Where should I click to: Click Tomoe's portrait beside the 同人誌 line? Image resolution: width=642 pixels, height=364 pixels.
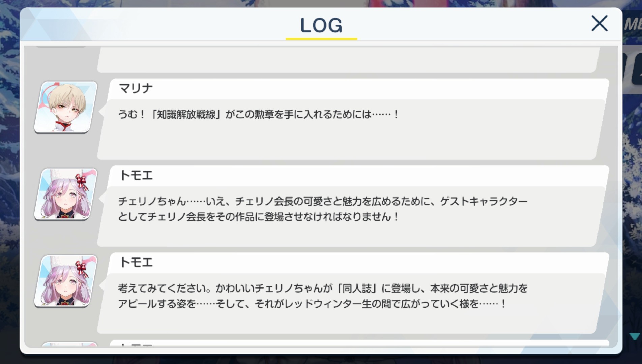click(x=66, y=281)
